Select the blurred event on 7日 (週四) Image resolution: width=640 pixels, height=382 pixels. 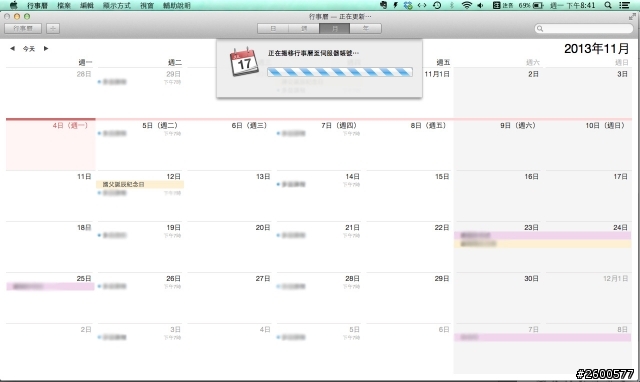click(318, 133)
